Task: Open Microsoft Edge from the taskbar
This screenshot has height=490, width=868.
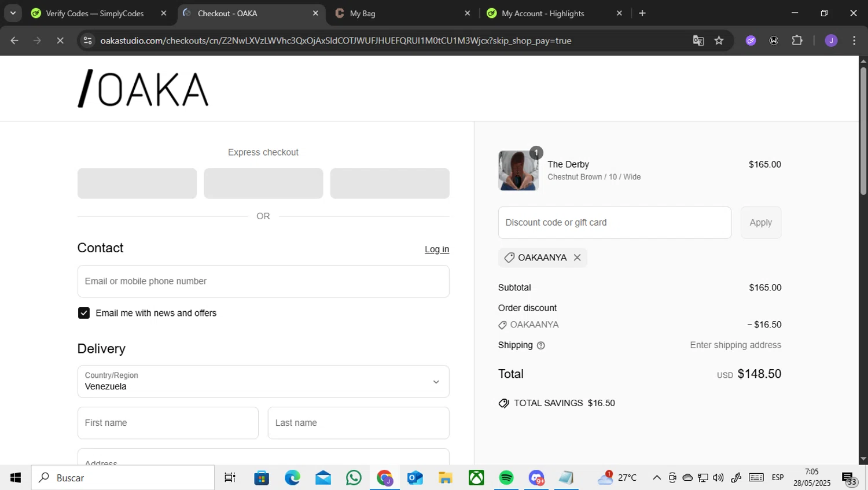Action: coord(292,478)
